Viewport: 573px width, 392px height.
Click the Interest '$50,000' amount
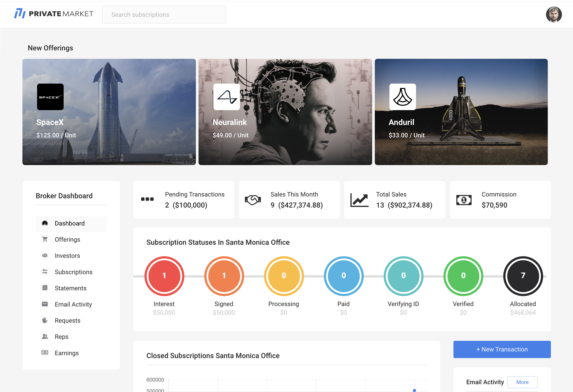pyautogui.click(x=164, y=312)
